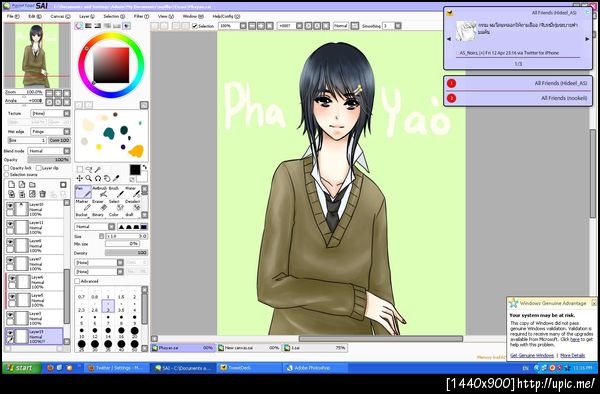
Task: Open the Filter menu
Action: click(141, 16)
